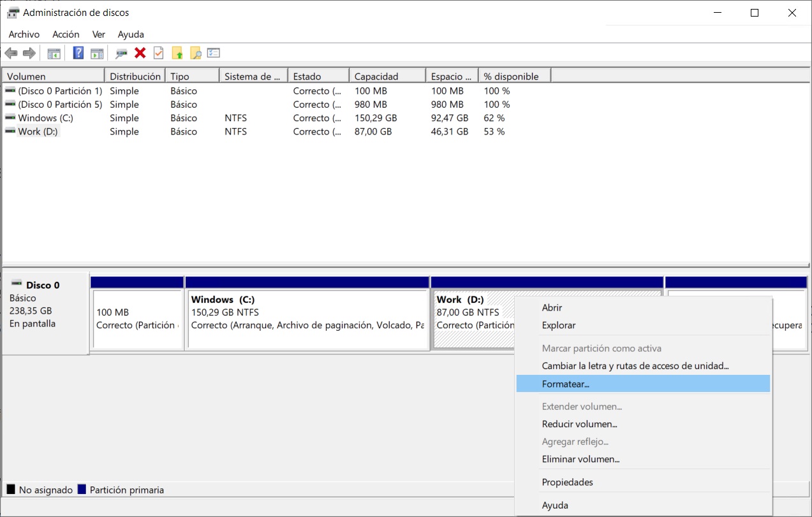
Task: Open the Acción menu
Action: tap(66, 34)
